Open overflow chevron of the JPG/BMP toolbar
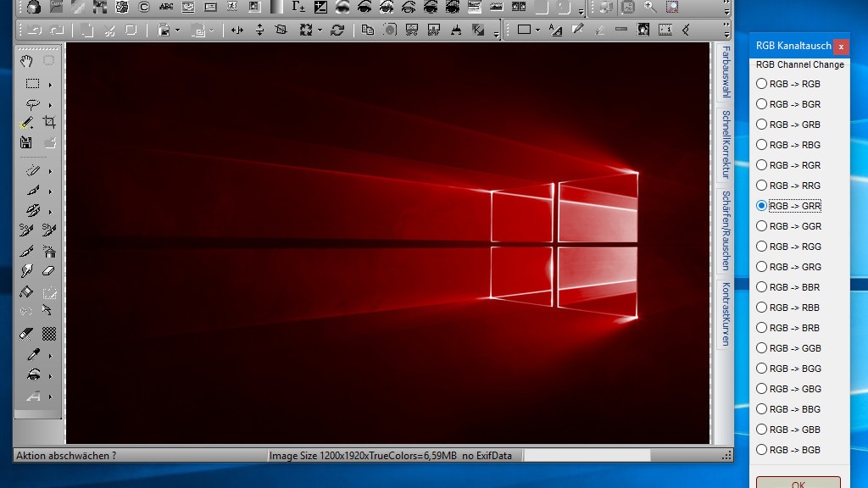The image size is (868, 488). [x=496, y=34]
